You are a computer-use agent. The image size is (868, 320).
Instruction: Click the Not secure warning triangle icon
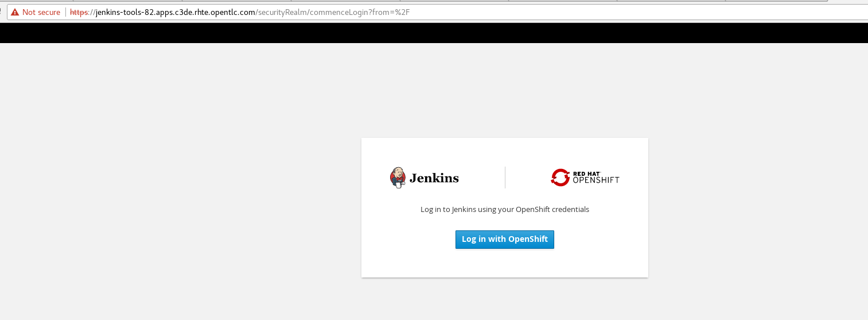point(15,12)
